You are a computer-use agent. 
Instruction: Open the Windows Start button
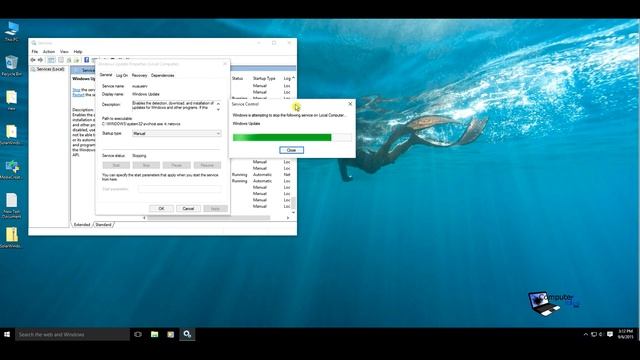pyautogui.click(x=7, y=334)
